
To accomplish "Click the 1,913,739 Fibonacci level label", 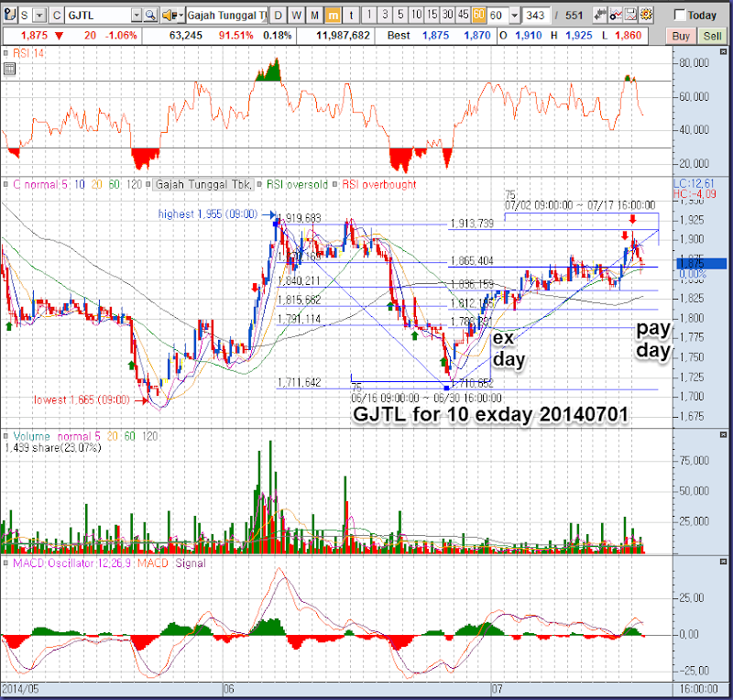I will (x=472, y=224).
